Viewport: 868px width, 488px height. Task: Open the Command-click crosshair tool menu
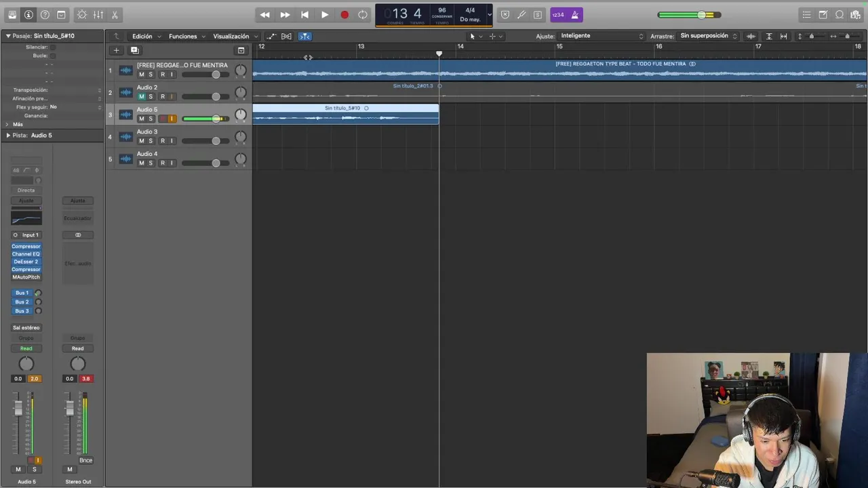pyautogui.click(x=496, y=37)
